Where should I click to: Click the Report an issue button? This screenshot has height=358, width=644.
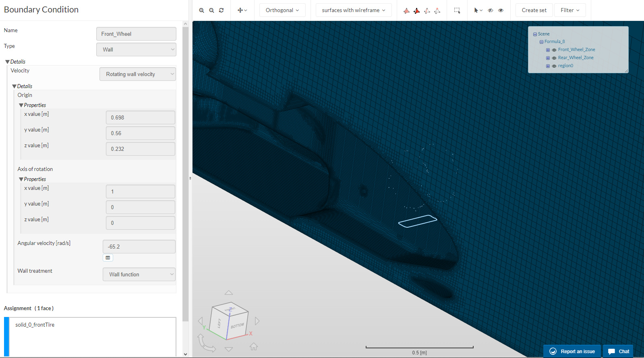tap(572, 351)
